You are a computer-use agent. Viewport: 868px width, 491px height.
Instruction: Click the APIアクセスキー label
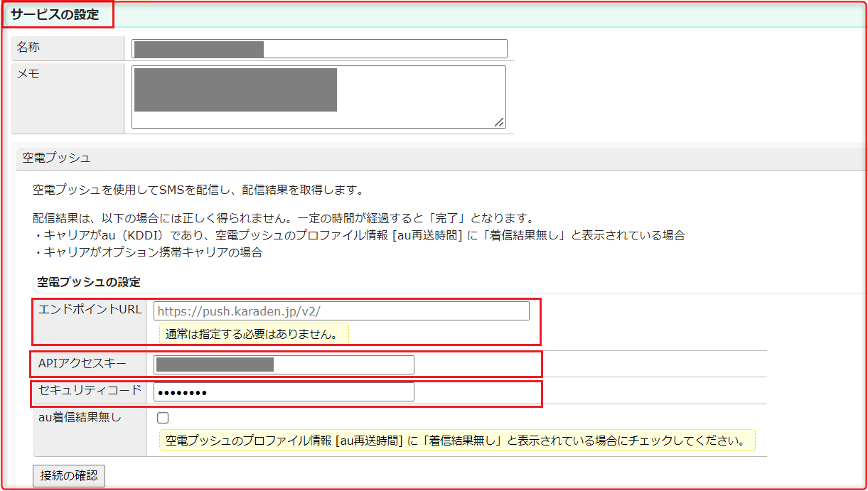click(82, 364)
